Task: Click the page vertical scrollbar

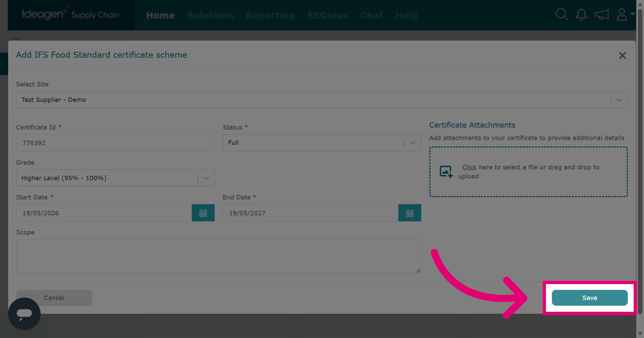Action: [640, 161]
